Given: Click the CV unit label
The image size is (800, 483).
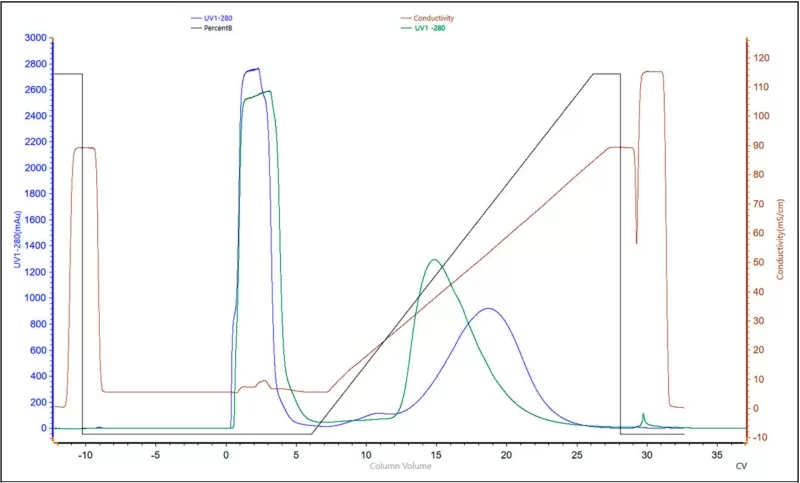Looking at the screenshot, I should tap(741, 466).
